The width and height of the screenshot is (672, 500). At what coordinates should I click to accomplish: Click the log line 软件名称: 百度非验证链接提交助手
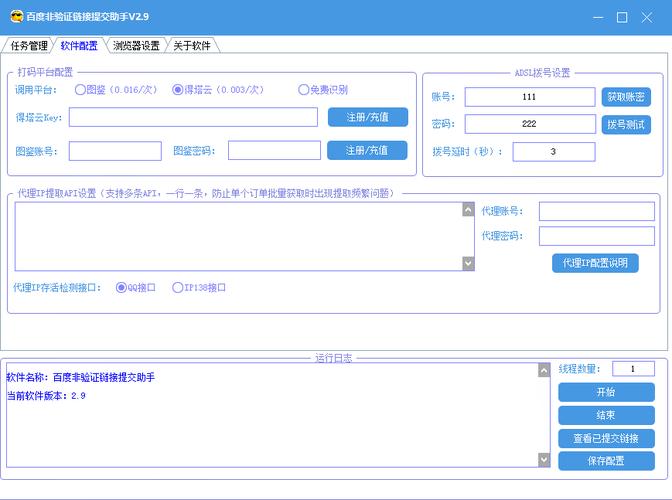click(81, 377)
